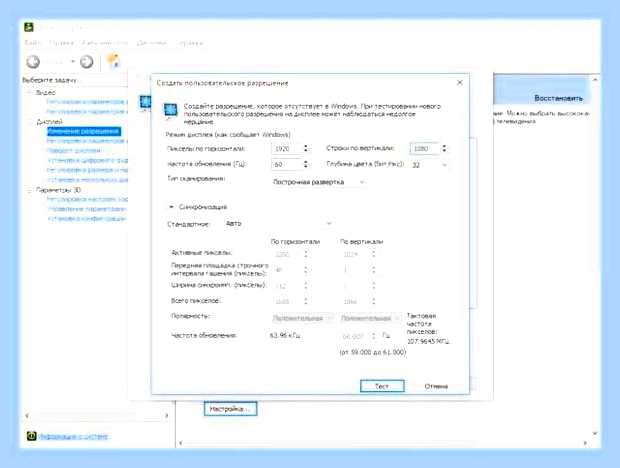Click the bottom refresh rate Гц value field
Screen dimensions: 620x468
pyautogui.click(x=354, y=336)
